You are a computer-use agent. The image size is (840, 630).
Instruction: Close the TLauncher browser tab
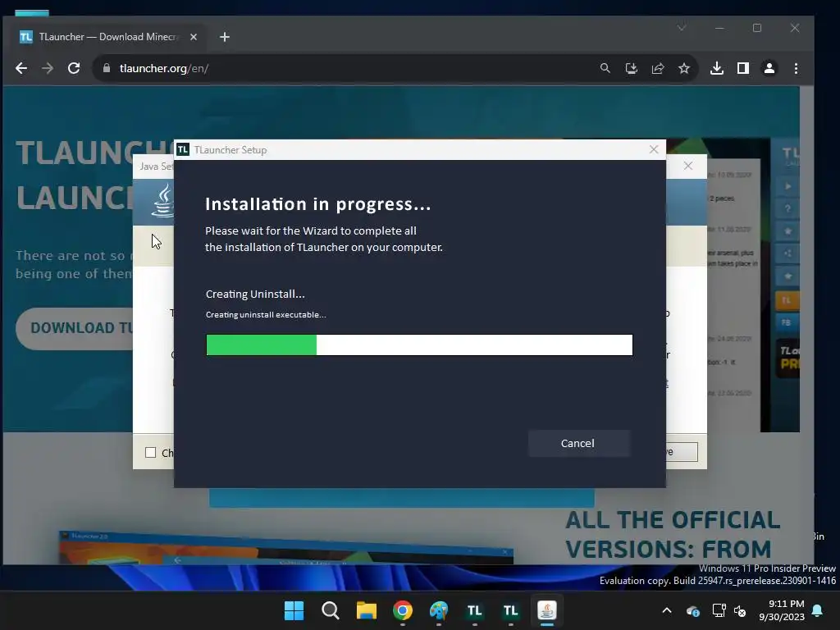coord(194,36)
